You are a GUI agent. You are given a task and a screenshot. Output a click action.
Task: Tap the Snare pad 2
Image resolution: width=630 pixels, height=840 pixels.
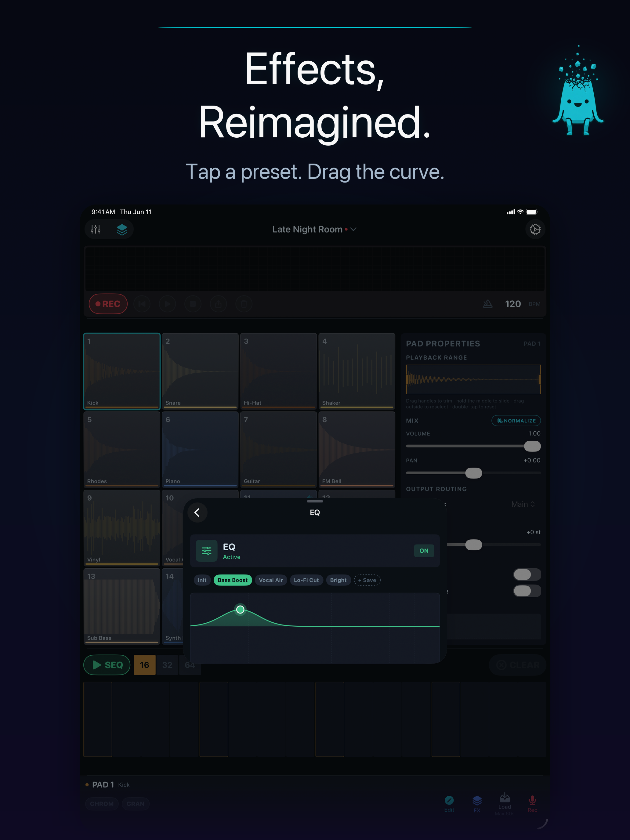(x=200, y=371)
